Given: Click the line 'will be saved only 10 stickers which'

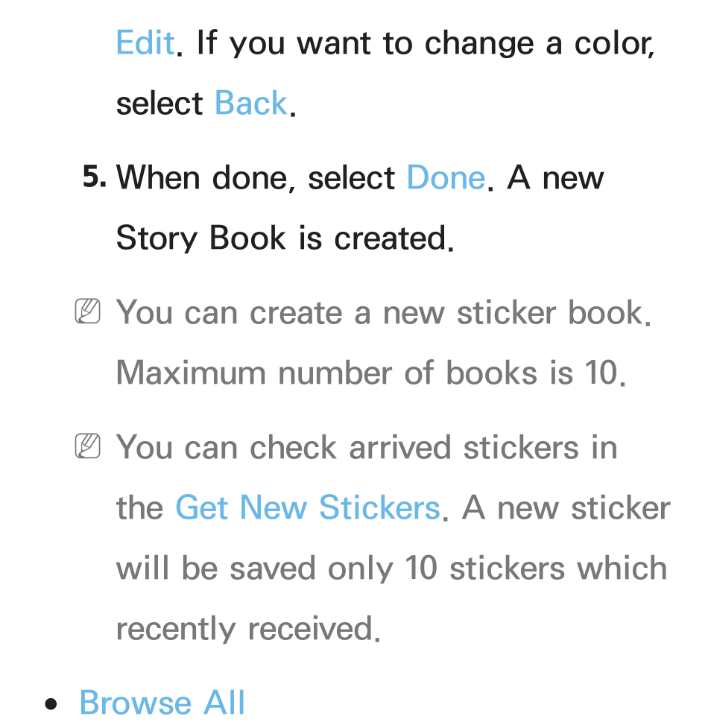Looking at the screenshot, I should [x=391, y=567].
